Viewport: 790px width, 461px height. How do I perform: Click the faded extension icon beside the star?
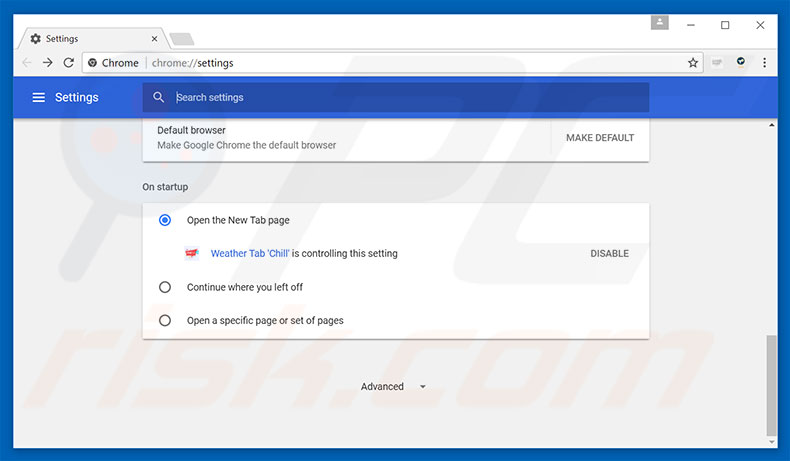pyautogui.click(x=717, y=62)
